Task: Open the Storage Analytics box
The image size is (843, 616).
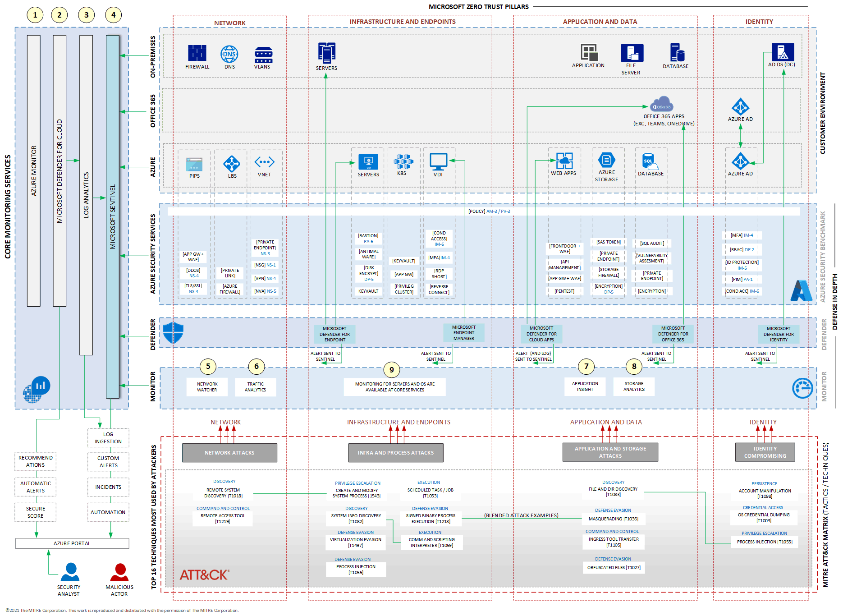Action: [x=634, y=386]
